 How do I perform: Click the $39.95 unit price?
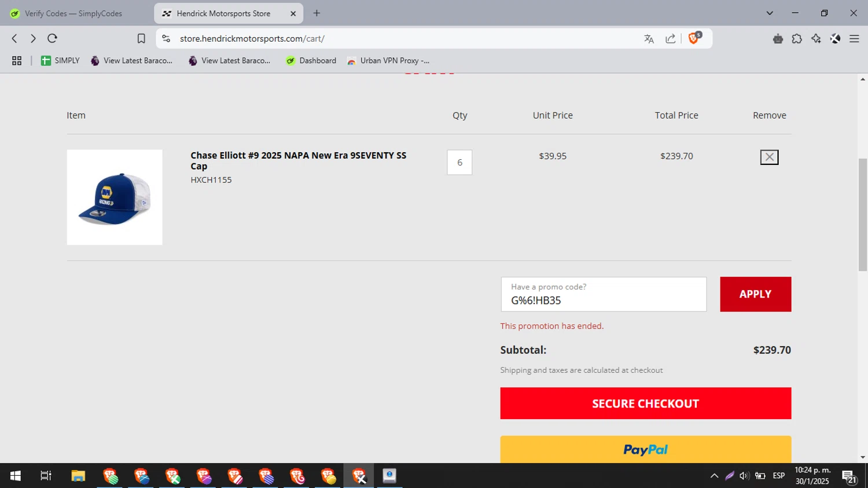point(553,156)
